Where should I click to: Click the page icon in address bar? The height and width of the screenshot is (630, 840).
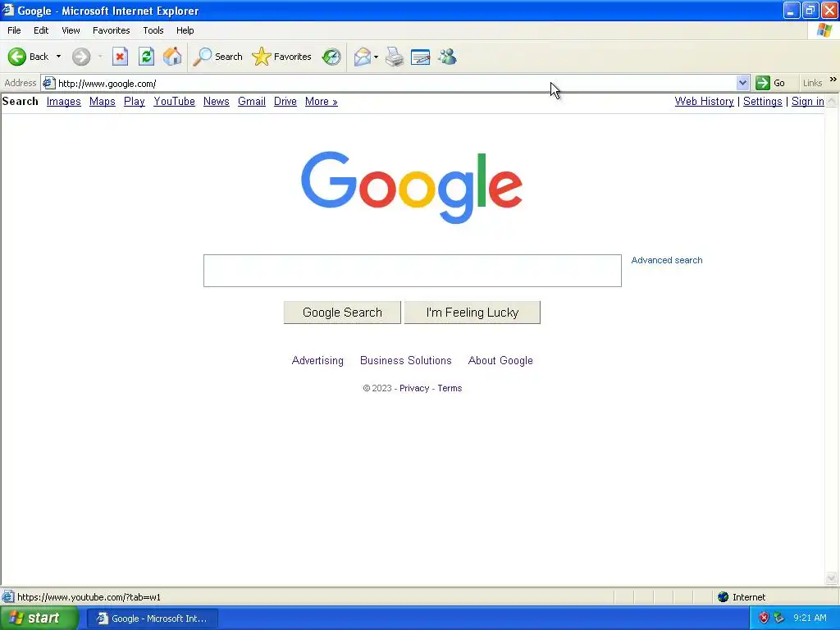(x=48, y=83)
